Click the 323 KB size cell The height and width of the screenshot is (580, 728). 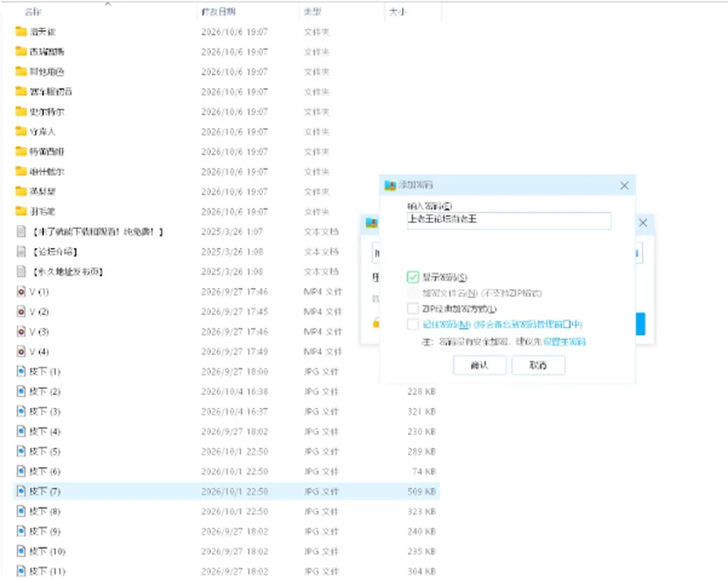point(422,511)
